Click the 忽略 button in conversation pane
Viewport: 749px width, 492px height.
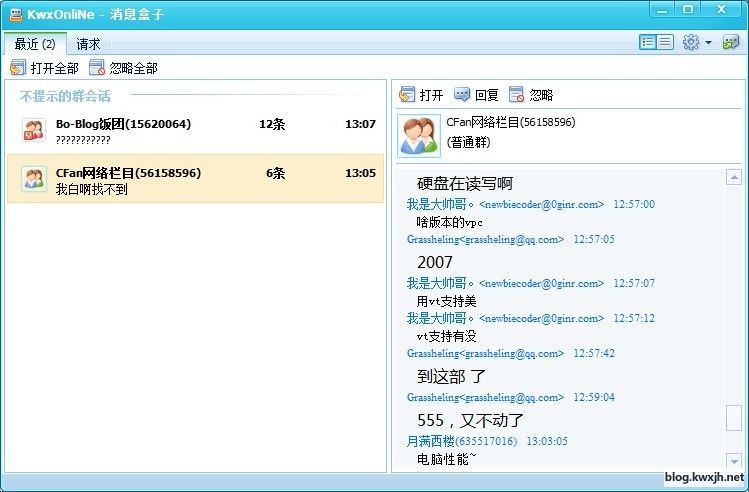(x=531, y=95)
